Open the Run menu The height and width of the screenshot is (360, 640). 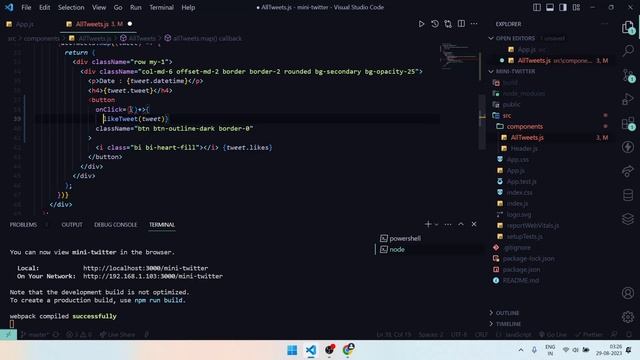click(x=136, y=7)
